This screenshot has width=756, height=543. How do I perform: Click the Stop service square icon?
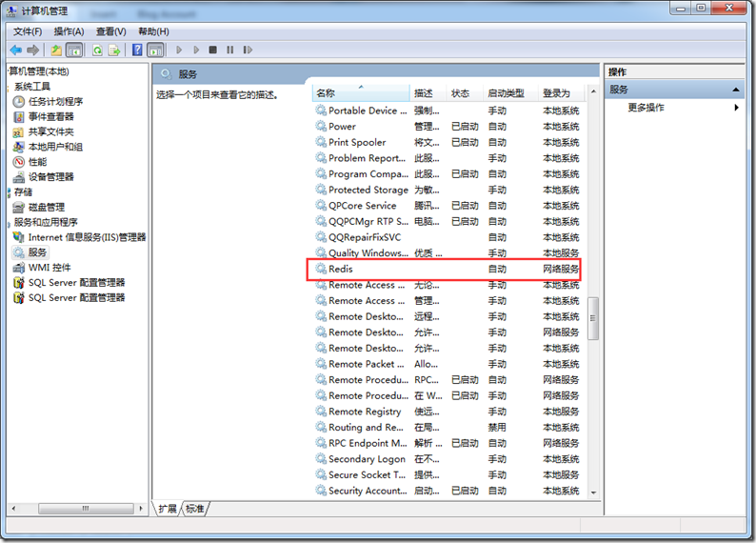point(212,50)
